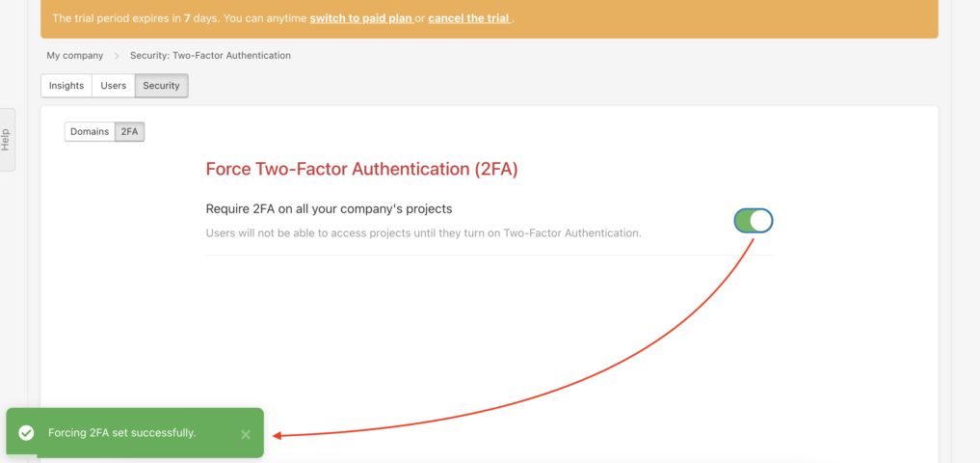Open the Help side tab

[x=7, y=140]
